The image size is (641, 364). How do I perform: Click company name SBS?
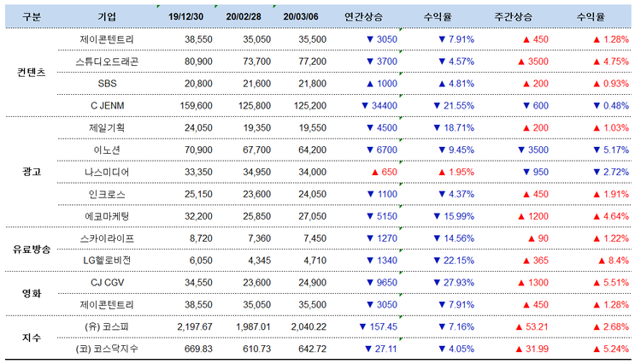point(107,84)
